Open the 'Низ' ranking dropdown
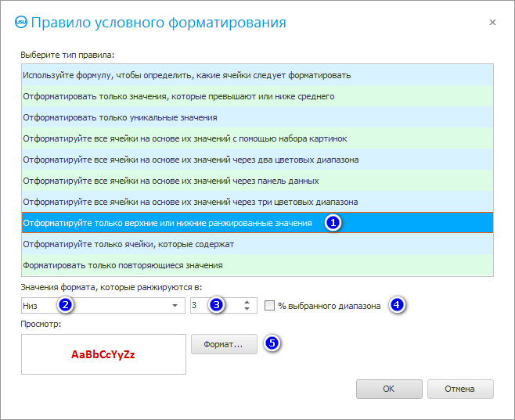 pyautogui.click(x=103, y=306)
